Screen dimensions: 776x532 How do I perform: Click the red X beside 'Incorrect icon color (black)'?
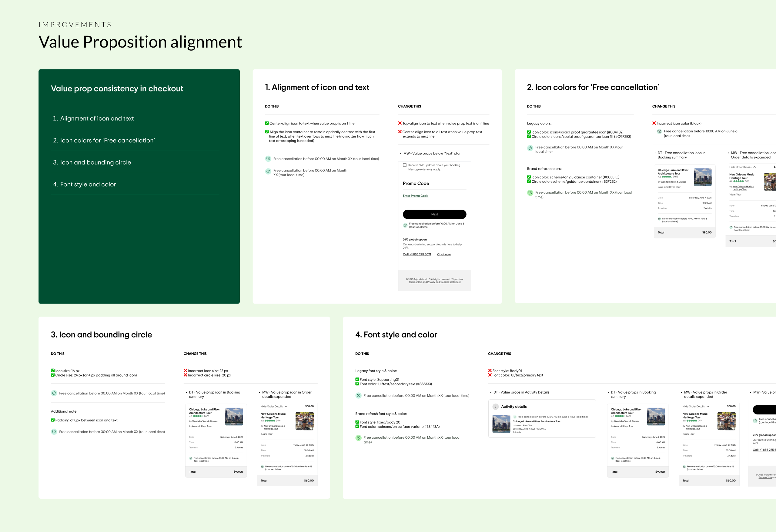point(654,123)
